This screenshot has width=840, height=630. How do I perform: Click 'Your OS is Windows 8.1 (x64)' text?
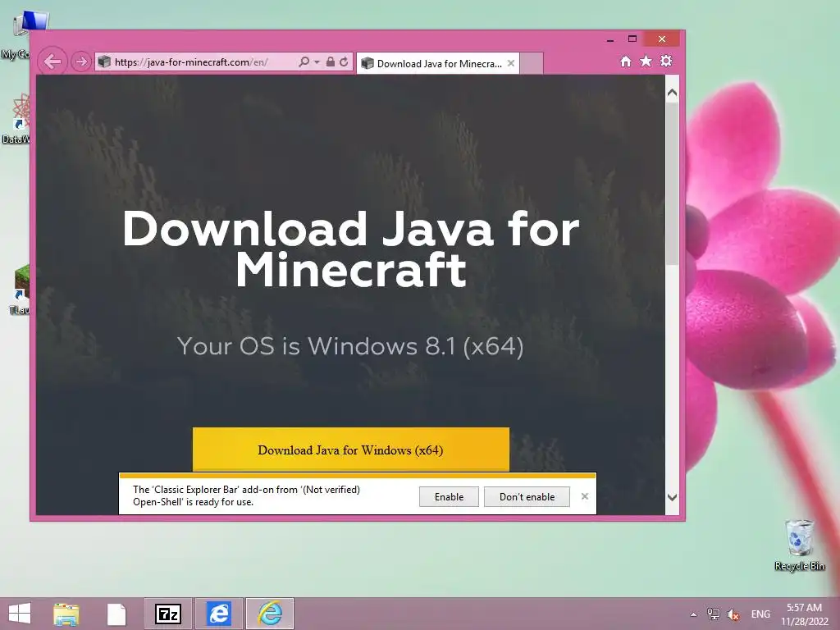click(x=350, y=346)
